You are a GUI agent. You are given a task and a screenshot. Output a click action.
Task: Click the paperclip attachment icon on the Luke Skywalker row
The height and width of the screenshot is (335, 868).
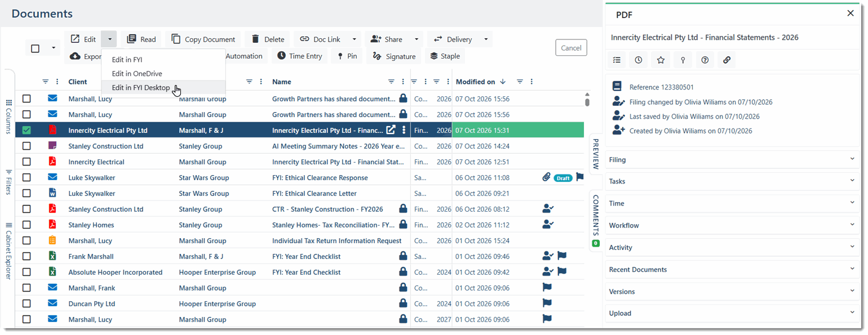point(546,177)
